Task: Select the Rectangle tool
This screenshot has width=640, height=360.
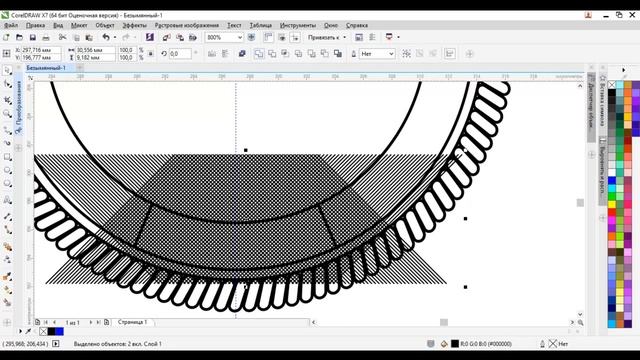Action: coord(7,157)
